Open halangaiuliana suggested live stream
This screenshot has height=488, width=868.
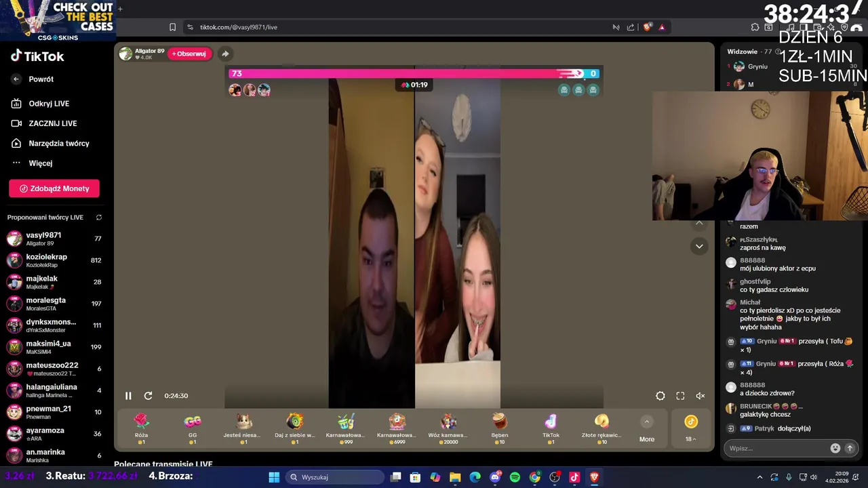(54, 390)
